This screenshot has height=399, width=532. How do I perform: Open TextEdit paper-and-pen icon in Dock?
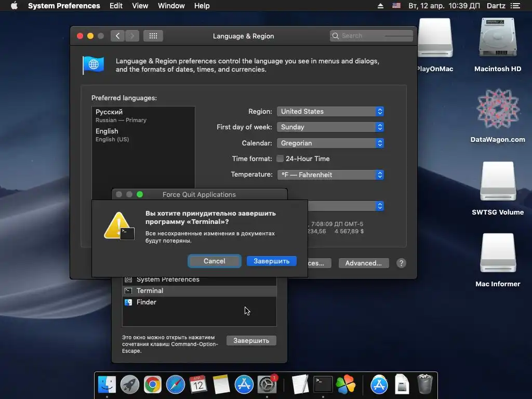click(300, 384)
